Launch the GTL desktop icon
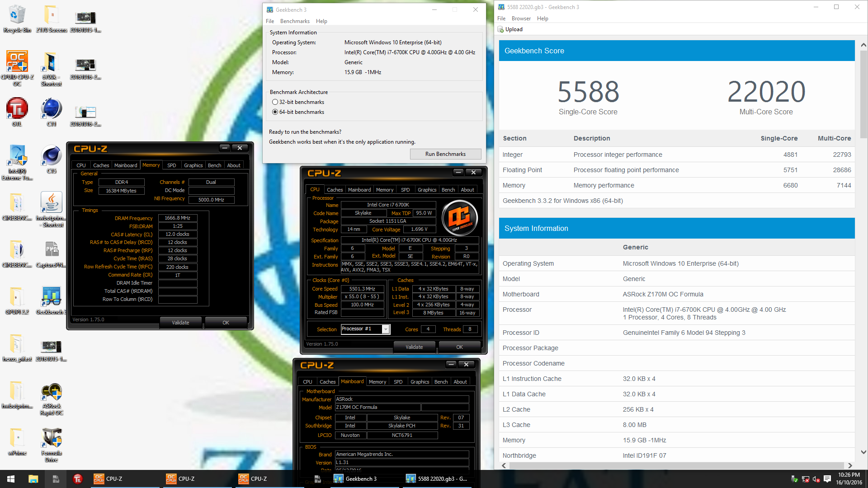Screen dimensions: 868x488 click(x=17, y=112)
